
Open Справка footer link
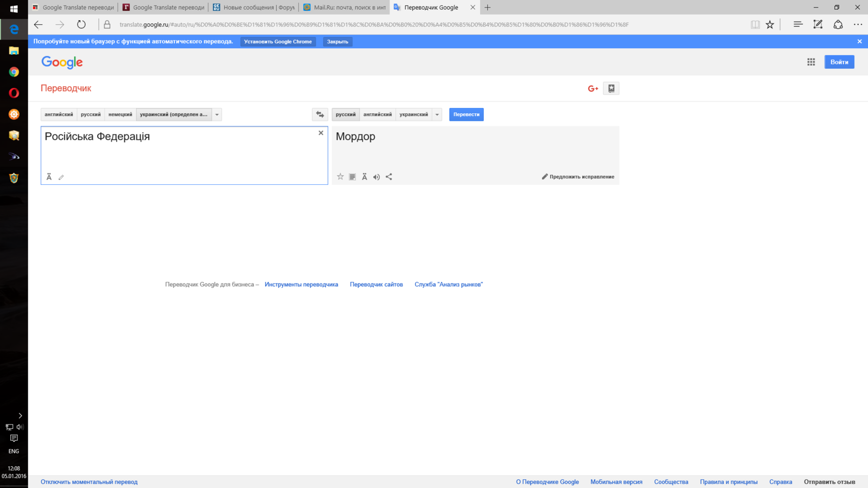(781, 482)
